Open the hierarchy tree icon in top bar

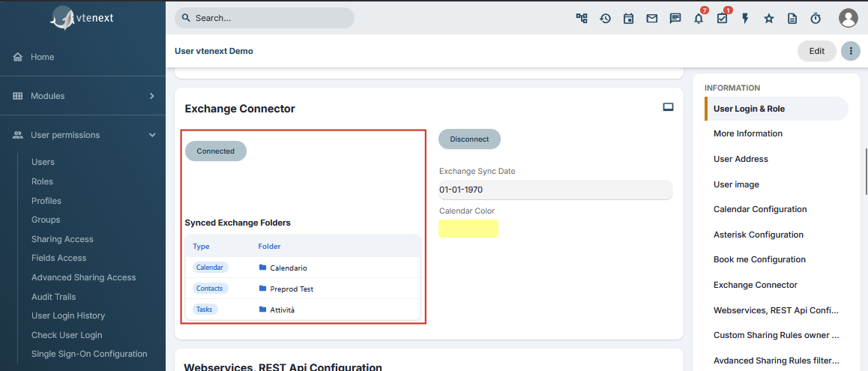581,18
